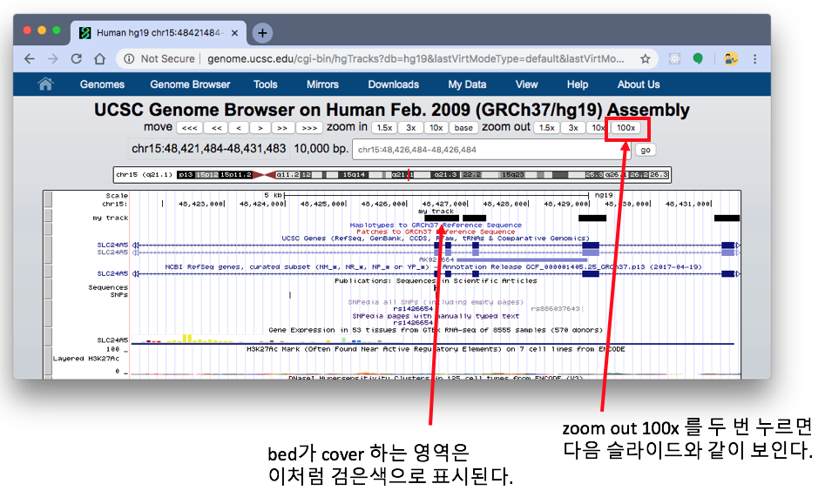Zoom out 3x
This screenshot has height=504, width=825.
573,128
